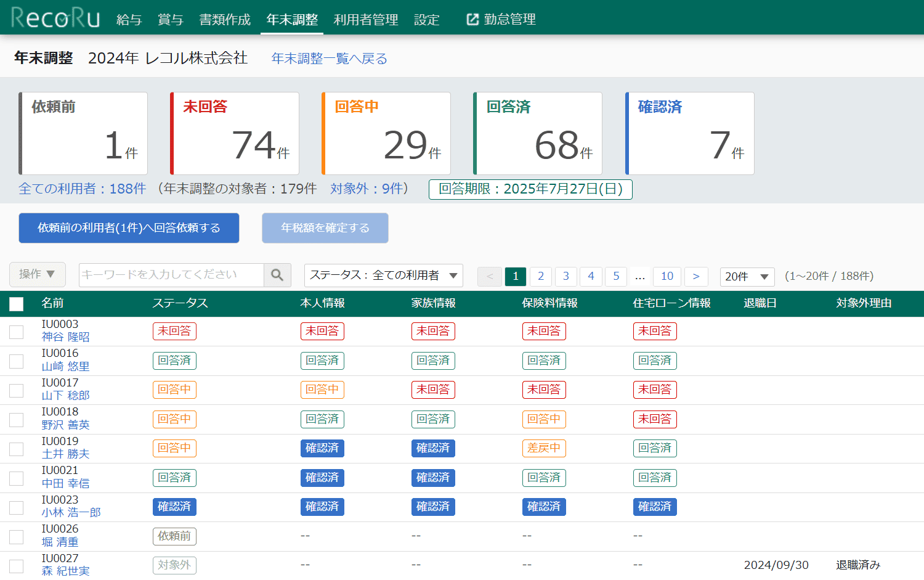Image resolution: width=924 pixels, height=580 pixels.
Task: Click current page 1 button
Action: coord(516,276)
